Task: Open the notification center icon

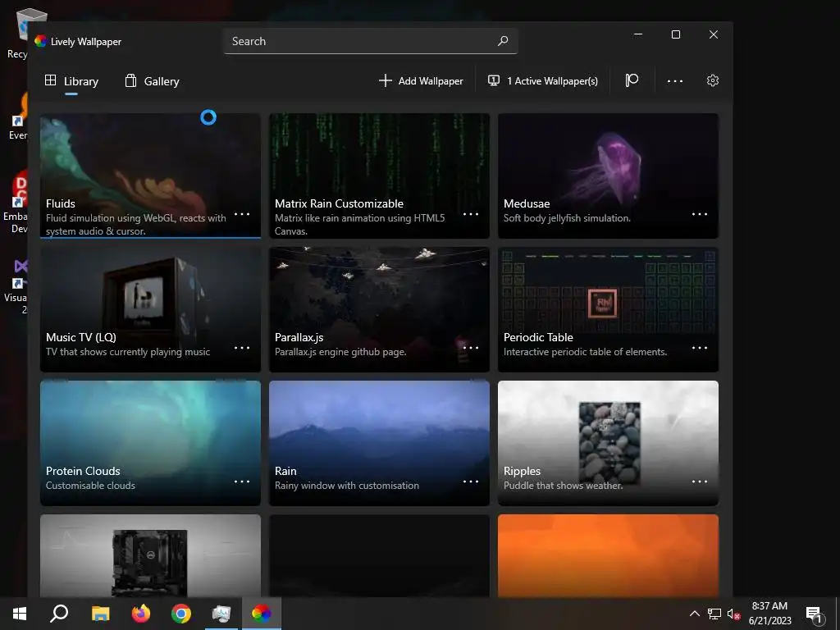Action: (815, 615)
